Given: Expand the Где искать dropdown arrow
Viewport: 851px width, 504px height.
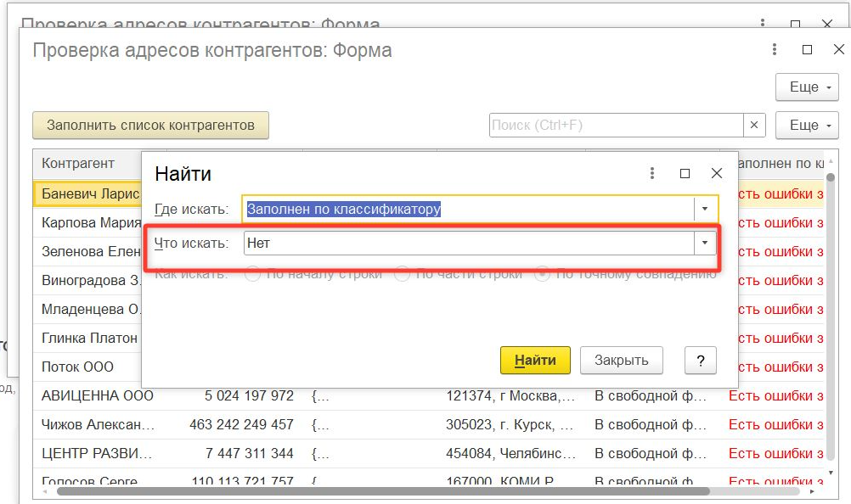Looking at the screenshot, I should pyautogui.click(x=705, y=209).
